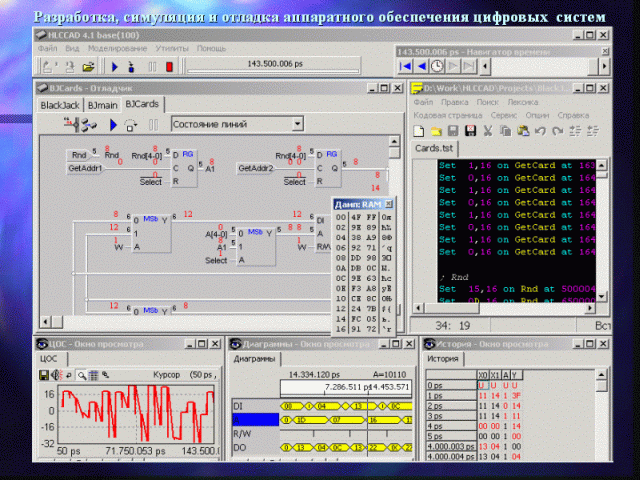This screenshot has width=640, height=480.
Task: Click the paste icon in editor toolbar
Action: (521, 131)
